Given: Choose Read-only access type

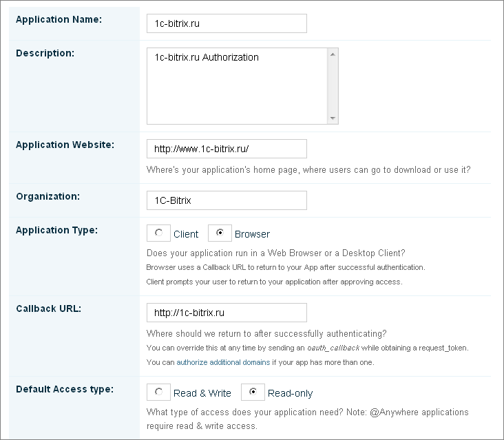Looking at the screenshot, I should [x=253, y=392].
